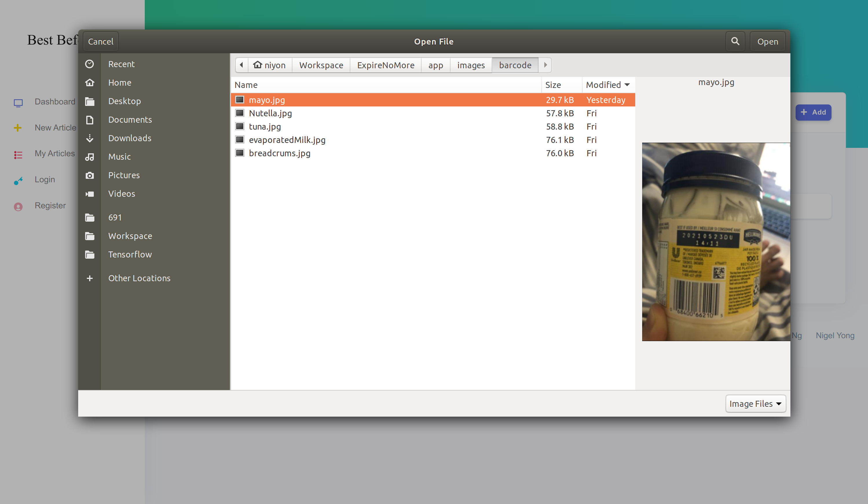Click the plus icon beside Other Locations
868x504 pixels.
pyautogui.click(x=89, y=278)
